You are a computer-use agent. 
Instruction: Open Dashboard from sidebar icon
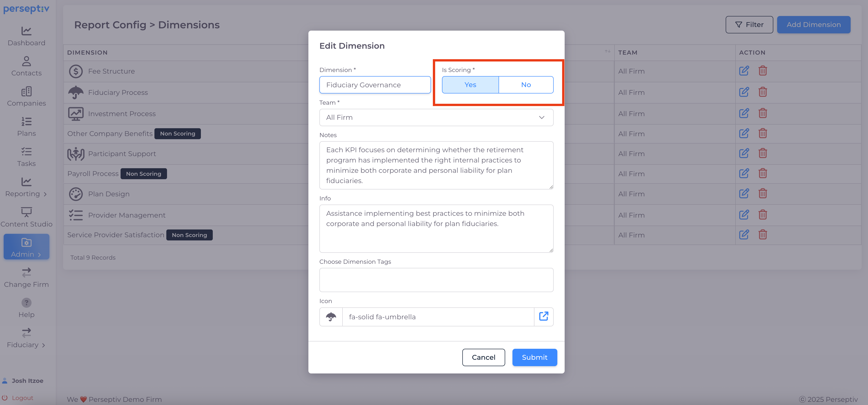[x=26, y=31]
